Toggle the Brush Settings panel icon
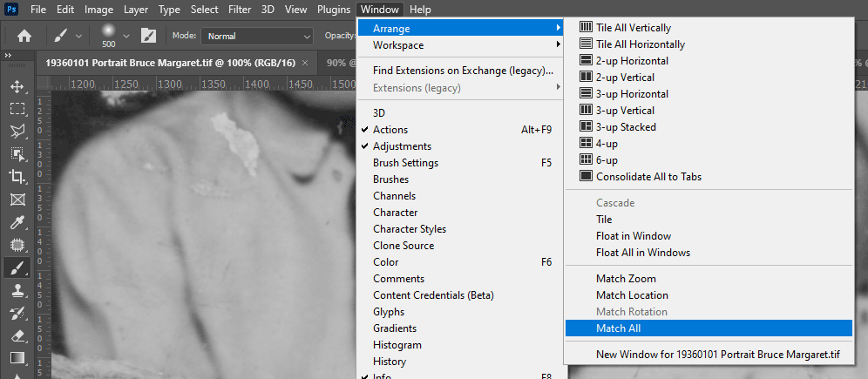The width and height of the screenshot is (868, 379). click(149, 36)
